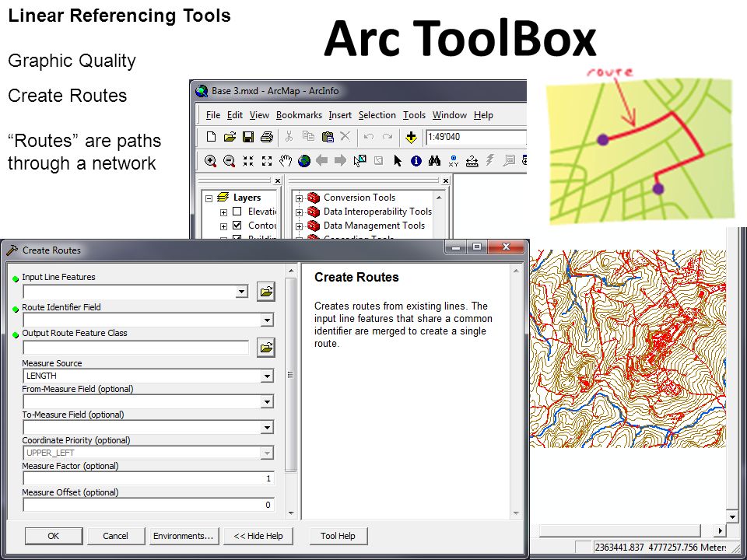This screenshot has height=560, width=747.
Task: Print the map using printer icon
Action: pos(267,137)
